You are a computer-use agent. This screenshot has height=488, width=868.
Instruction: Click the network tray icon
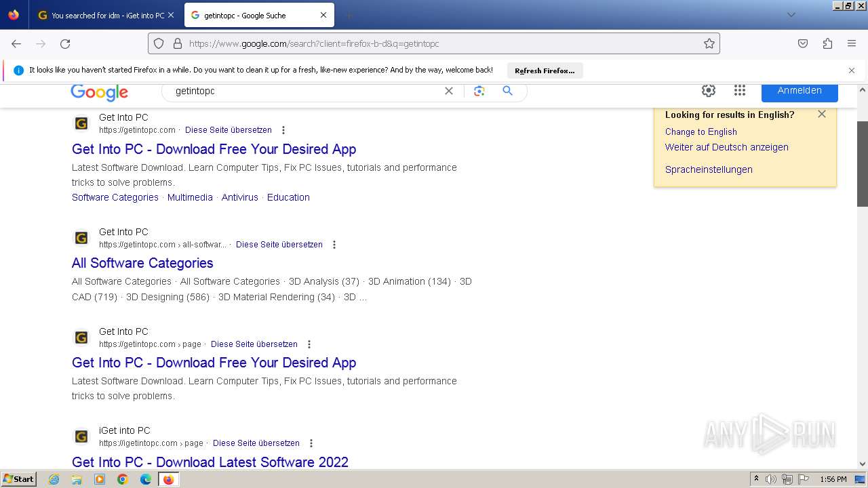coord(787,479)
